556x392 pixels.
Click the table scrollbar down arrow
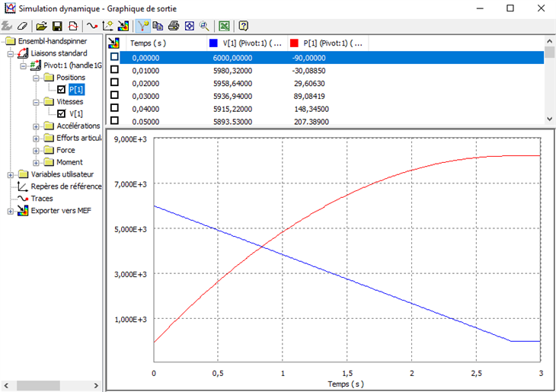pyautogui.click(x=550, y=119)
